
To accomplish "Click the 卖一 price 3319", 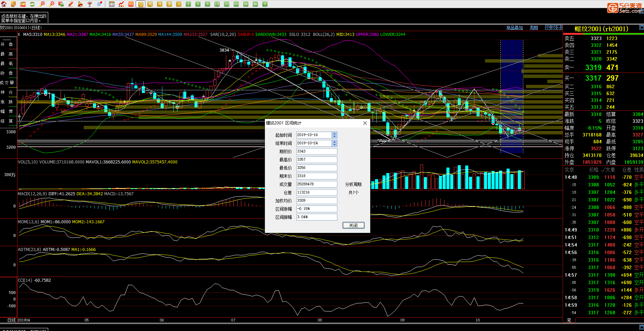I will (x=593, y=68).
